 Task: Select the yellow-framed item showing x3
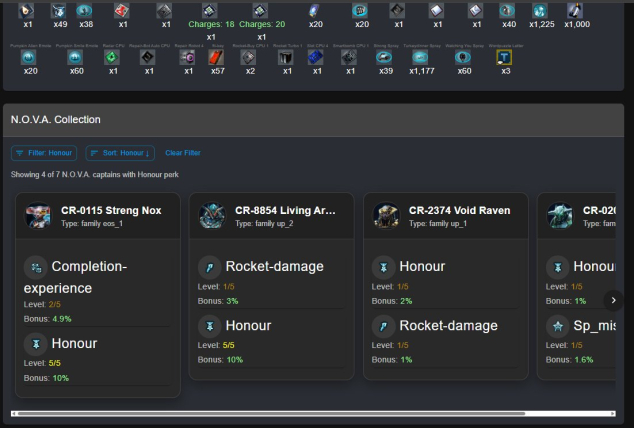coord(505,58)
